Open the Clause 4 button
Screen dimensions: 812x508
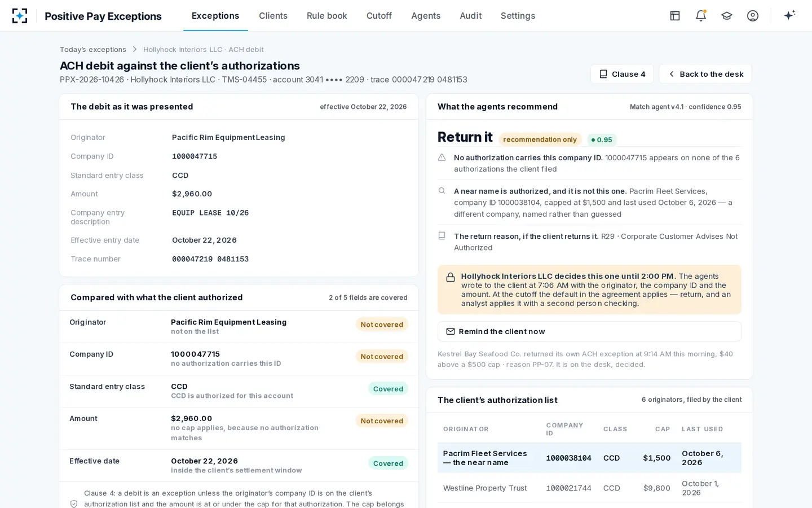(622, 74)
